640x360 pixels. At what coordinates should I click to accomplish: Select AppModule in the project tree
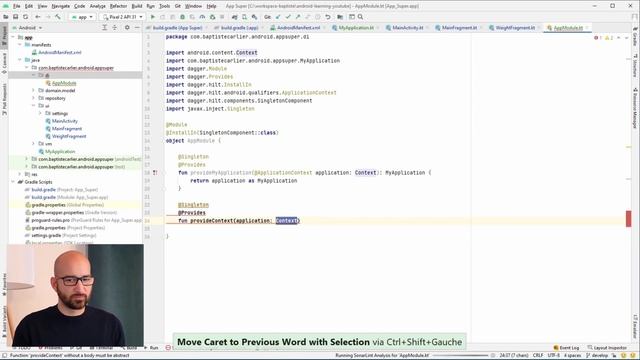(64, 83)
